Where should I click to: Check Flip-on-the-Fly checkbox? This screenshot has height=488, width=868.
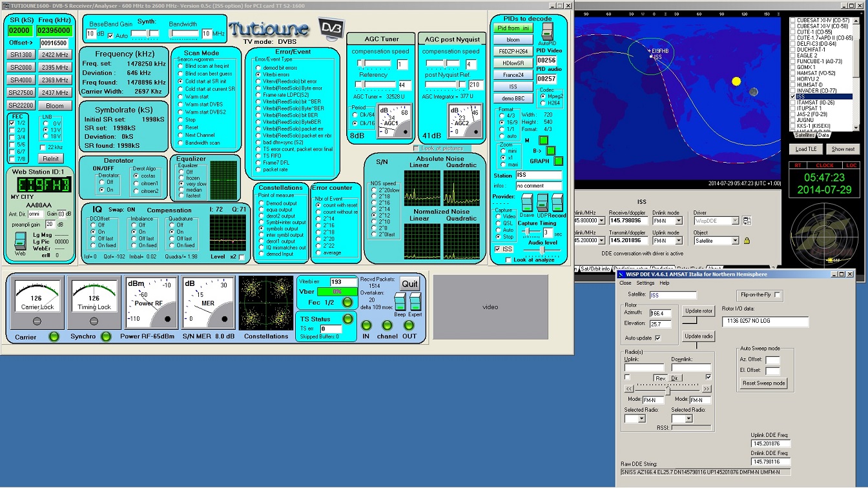pyautogui.click(x=778, y=295)
